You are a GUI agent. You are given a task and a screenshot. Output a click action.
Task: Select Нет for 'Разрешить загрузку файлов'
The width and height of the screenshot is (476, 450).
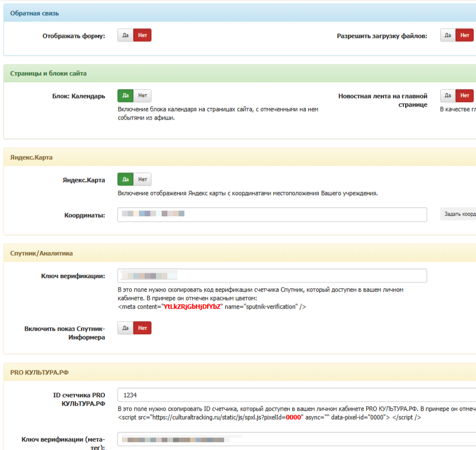click(x=465, y=35)
